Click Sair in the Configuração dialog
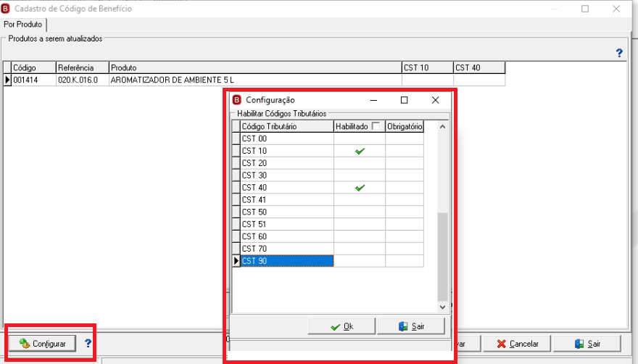 point(411,326)
